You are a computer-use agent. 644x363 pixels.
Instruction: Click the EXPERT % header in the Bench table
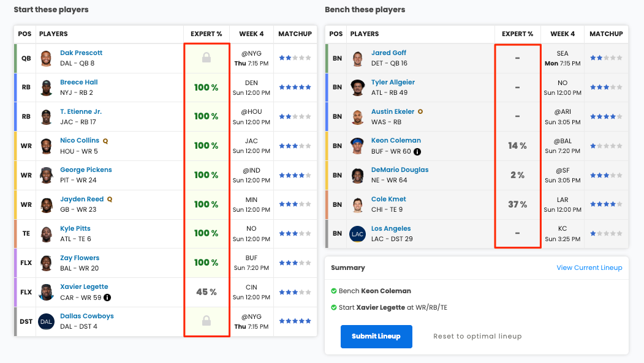pyautogui.click(x=518, y=34)
